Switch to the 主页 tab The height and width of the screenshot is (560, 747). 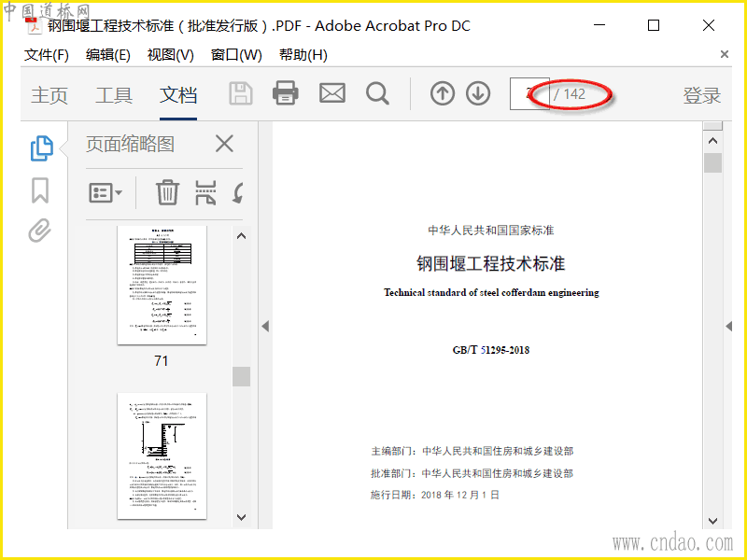(x=49, y=95)
